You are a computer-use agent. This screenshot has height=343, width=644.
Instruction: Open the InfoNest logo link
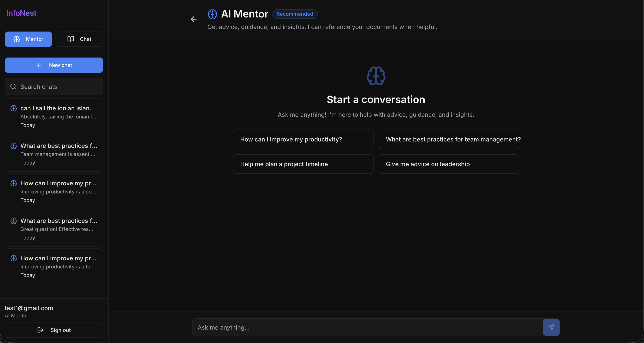click(21, 13)
